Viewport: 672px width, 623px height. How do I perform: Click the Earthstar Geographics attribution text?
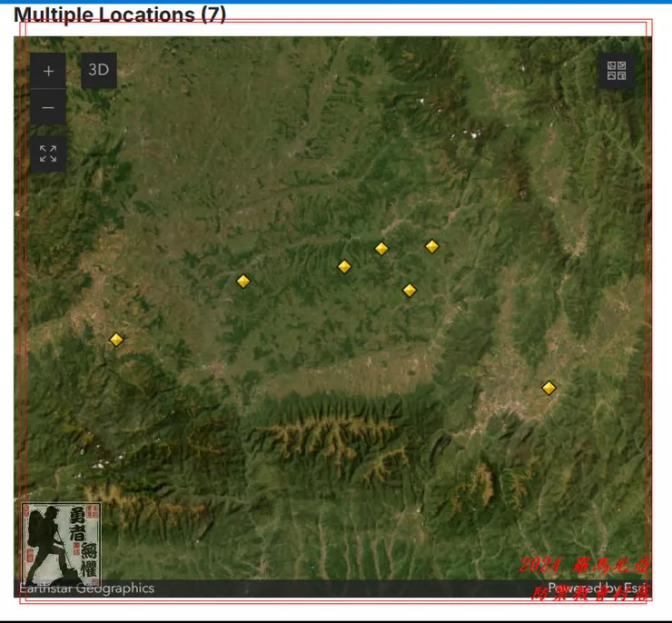tap(86, 588)
